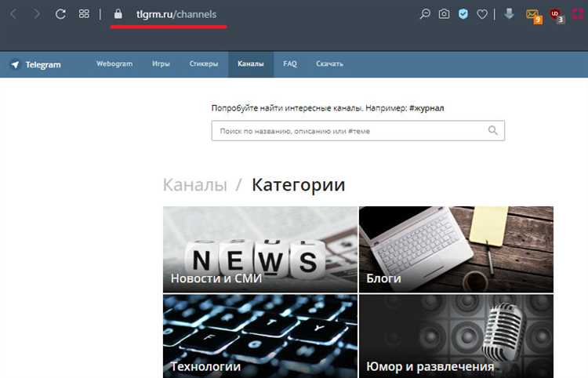
Task: Take a snapshot with the camera icon
Action: click(444, 14)
